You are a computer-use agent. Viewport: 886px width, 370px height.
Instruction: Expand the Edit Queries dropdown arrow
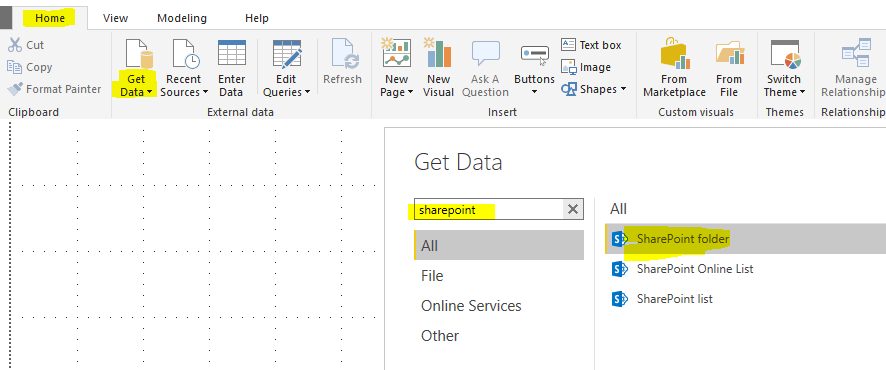(307, 92)
